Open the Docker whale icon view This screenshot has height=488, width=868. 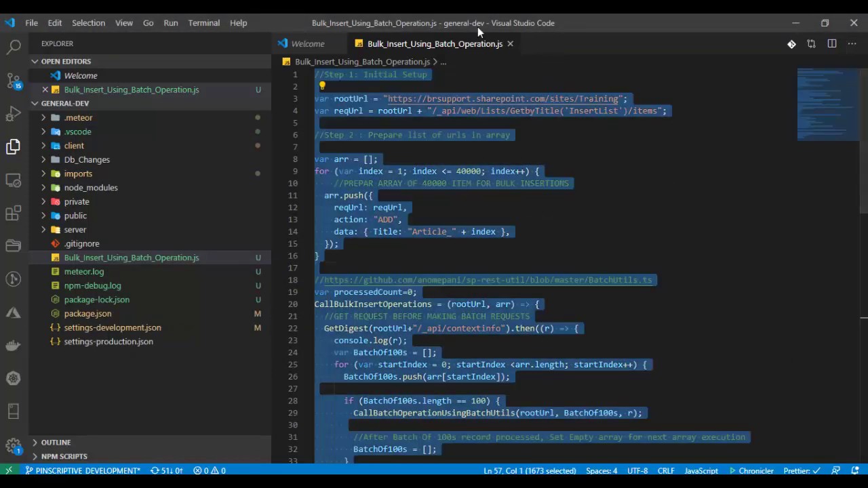14,346
